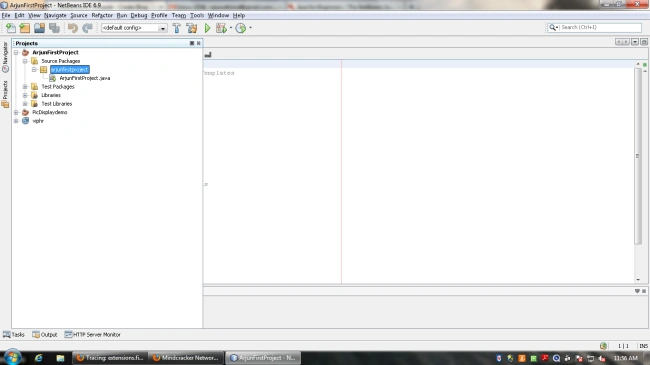Close the Projects panel
Viewport: 650px width, 365px height.
point(199,43)
